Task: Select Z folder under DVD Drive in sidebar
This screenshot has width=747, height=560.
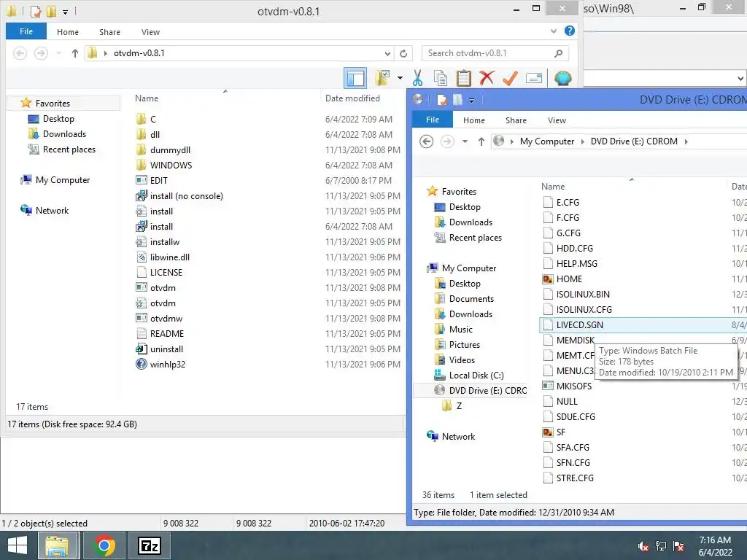Action: 459,405
